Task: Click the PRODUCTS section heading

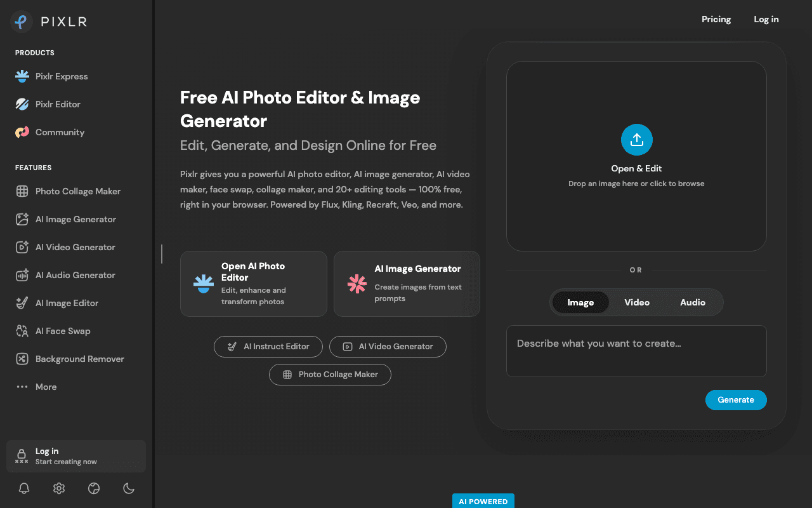Action: [x=35, y=53]
